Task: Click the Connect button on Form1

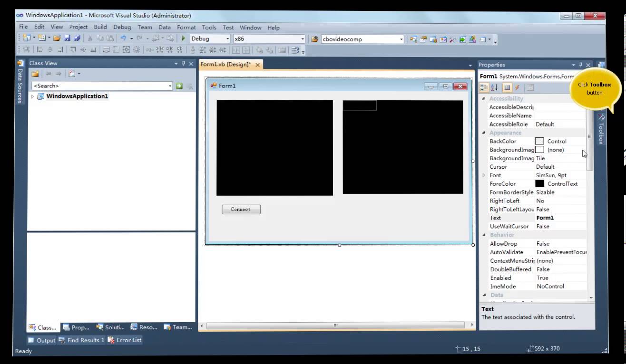Action: (x=241, y=210)
